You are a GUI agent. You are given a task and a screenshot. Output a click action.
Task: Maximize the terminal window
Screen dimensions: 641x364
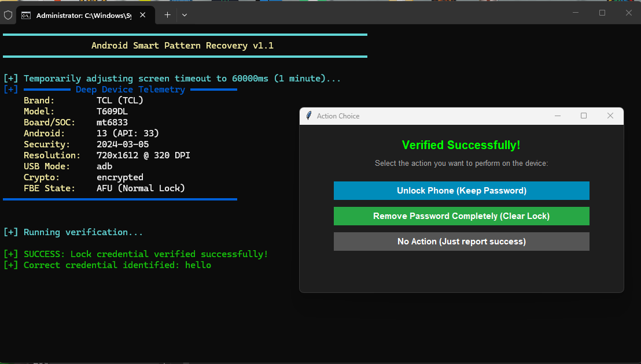602,13
